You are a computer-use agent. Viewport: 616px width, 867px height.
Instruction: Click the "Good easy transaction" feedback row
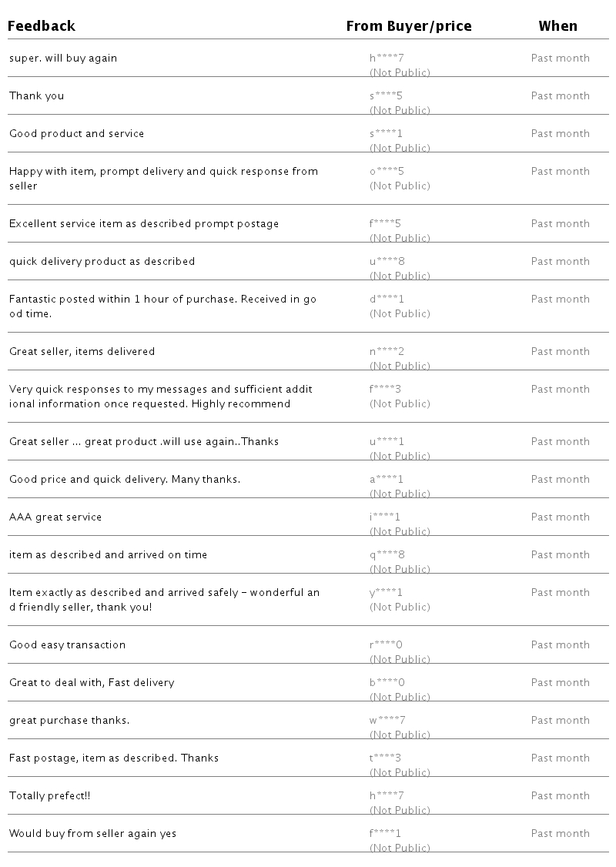[x=67, y=645]
